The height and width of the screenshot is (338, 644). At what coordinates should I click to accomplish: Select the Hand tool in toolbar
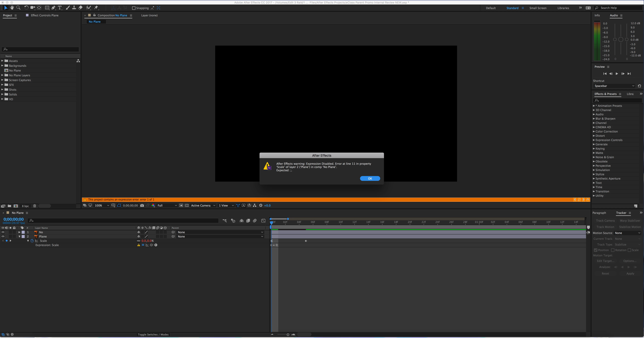[12, 8]
